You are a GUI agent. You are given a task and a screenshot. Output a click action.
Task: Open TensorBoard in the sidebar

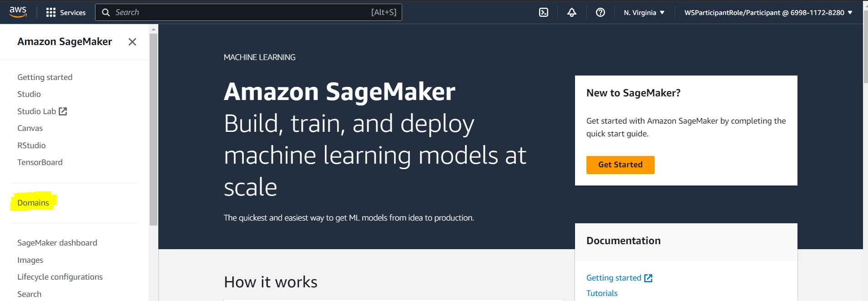tap(40, 162)
